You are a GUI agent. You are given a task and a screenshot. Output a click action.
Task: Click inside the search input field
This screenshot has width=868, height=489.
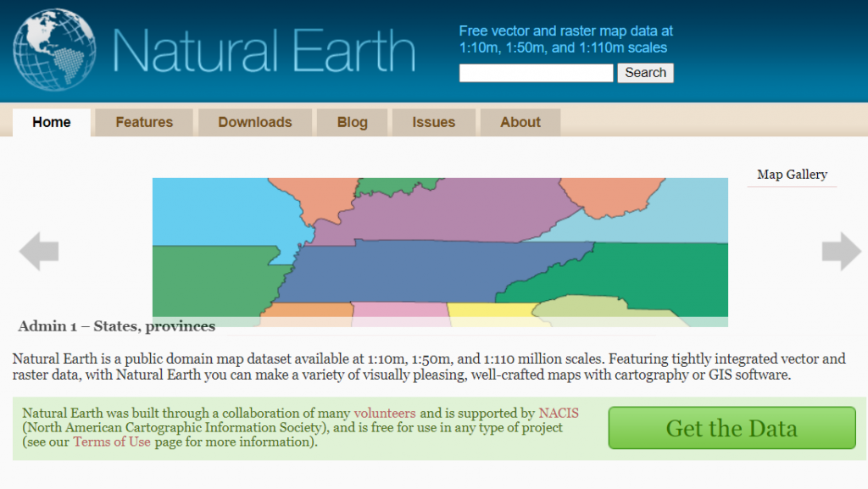[x=535, y=73]
